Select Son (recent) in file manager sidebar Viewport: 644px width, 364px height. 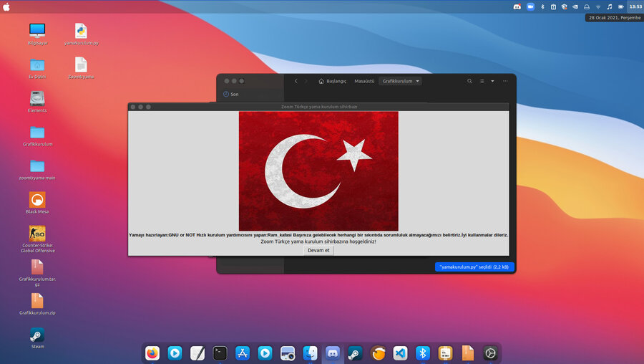point(231,94)
